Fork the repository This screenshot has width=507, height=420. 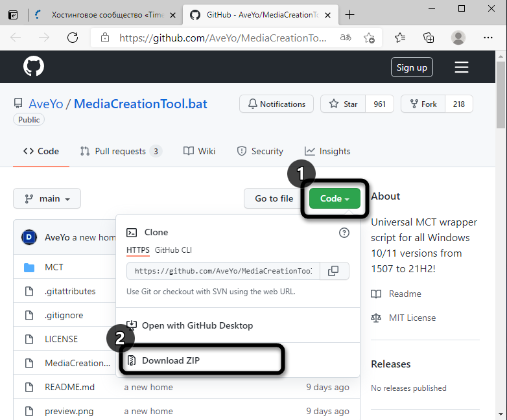pyautogui.click(x=423, y=104)
